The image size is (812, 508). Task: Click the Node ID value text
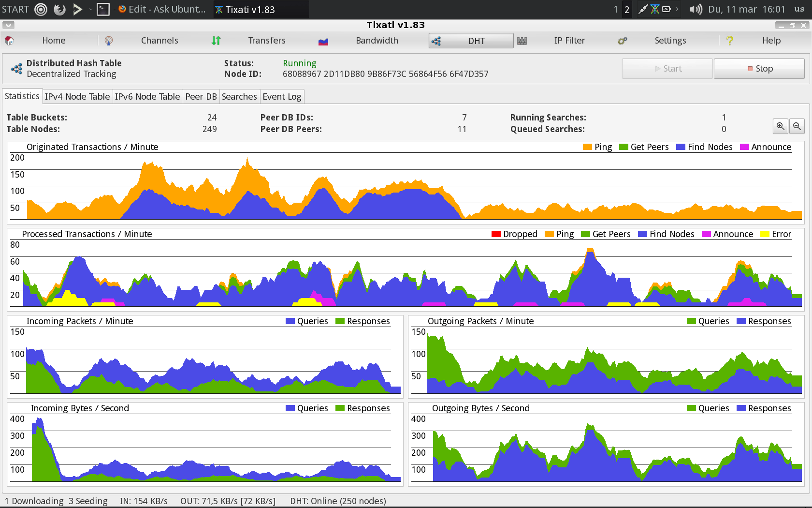point(385,74)
